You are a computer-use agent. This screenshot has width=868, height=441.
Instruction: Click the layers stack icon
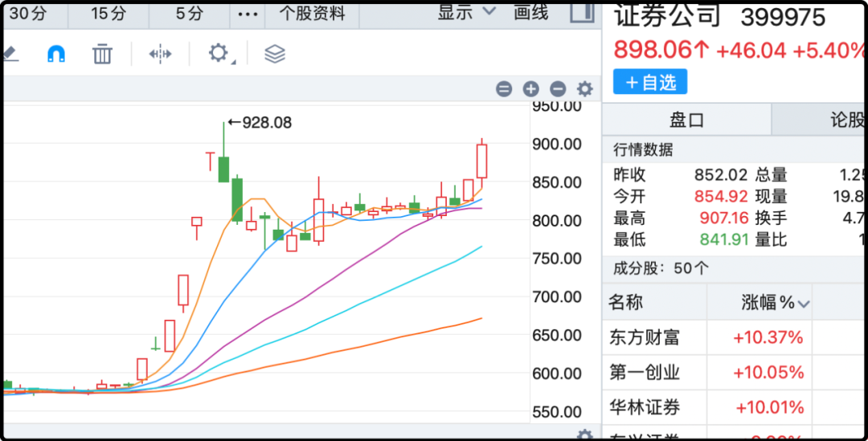pyautogui.click(x=275, y=54)
